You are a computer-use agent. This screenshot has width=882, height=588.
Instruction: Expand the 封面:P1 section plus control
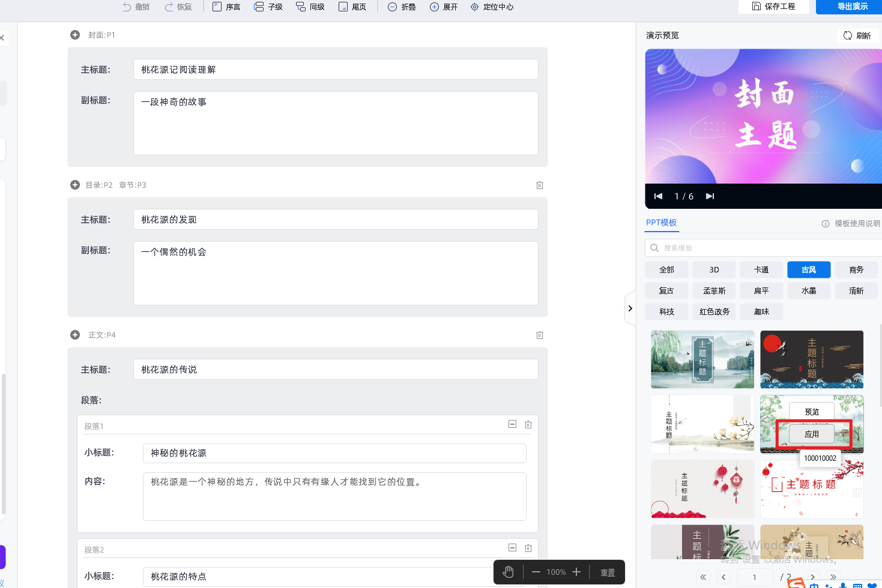[75, 35]
